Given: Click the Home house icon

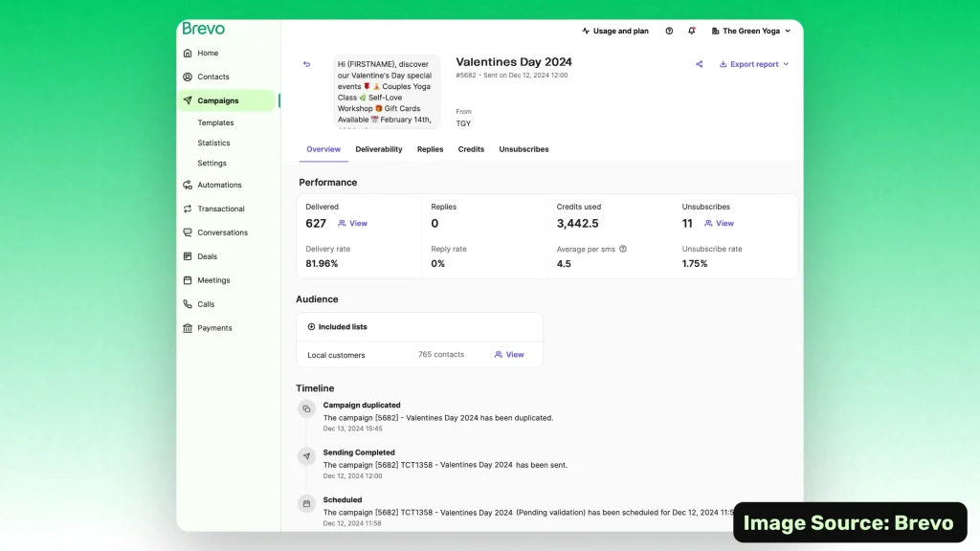Looking at the screenshot, I should 188,54.
